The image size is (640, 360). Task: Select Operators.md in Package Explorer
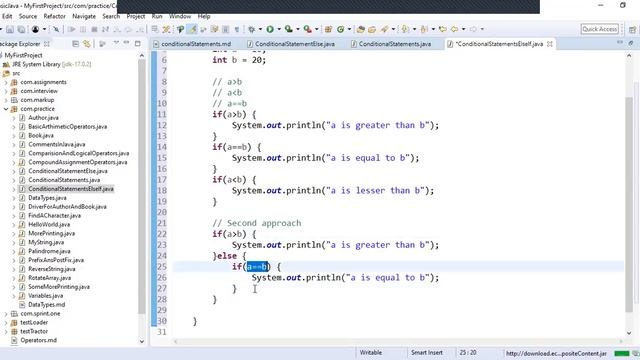coord(38,340)
